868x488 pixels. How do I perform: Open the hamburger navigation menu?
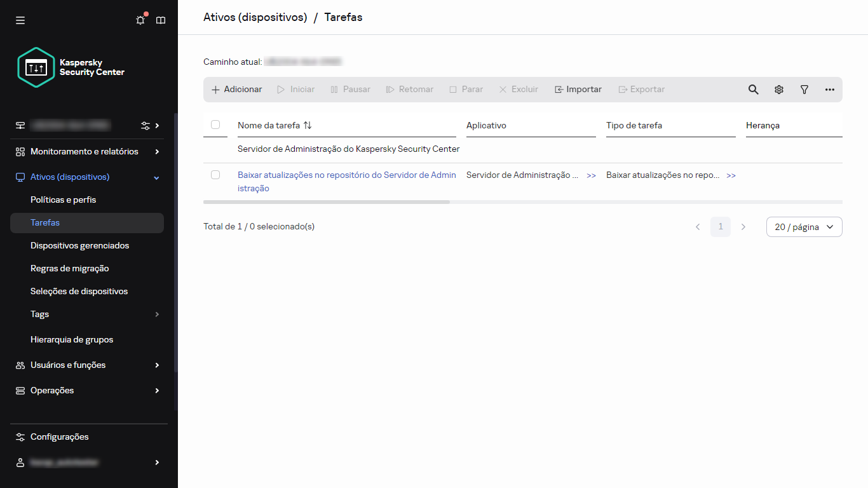[x=20, y=20]
